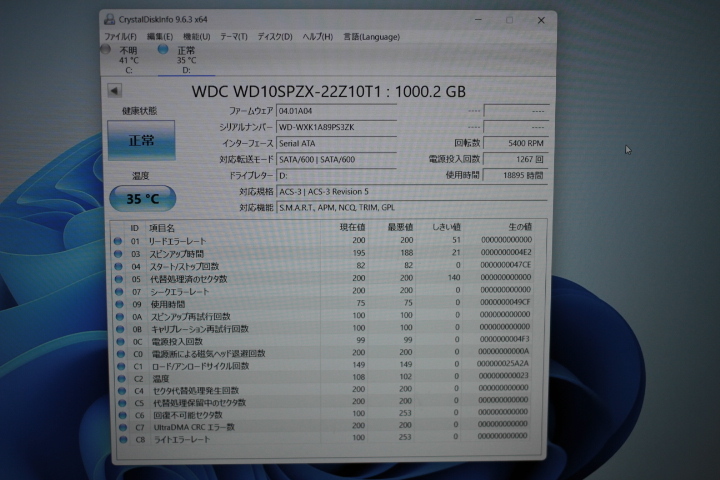
Task: Select the リードエラーレート attribute name
Action: 177,241
